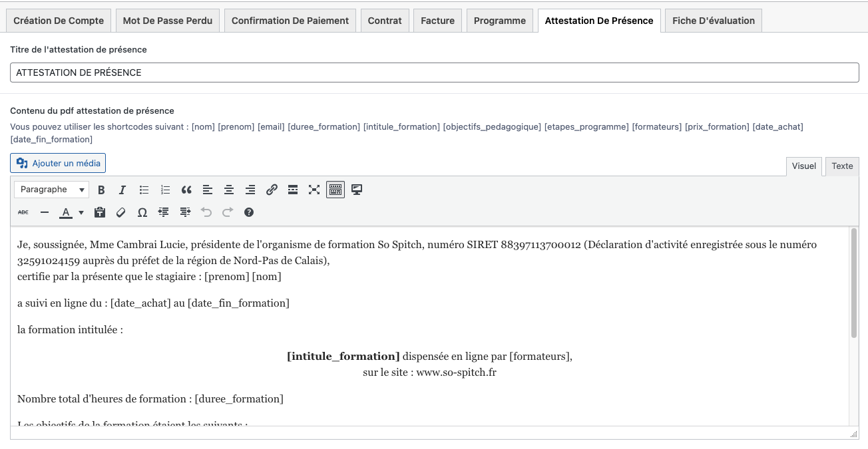Enable fullscreen editor mode
This screenshot has height=449, width=868.
coord(314,190)
